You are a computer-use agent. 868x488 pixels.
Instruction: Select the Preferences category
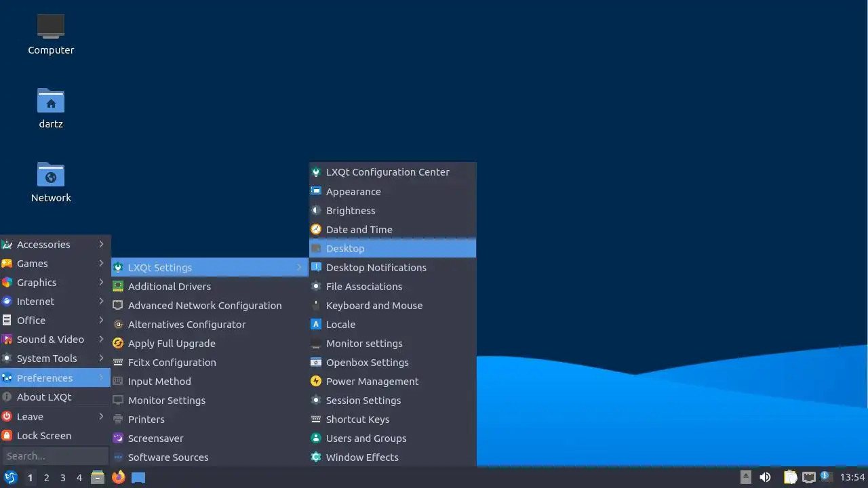point(55,378)
